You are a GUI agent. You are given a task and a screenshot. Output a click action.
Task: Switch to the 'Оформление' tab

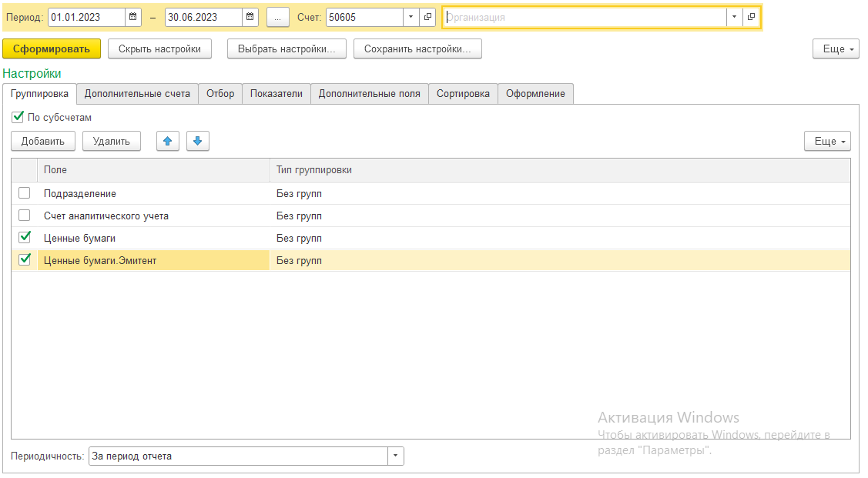point(535,94)
